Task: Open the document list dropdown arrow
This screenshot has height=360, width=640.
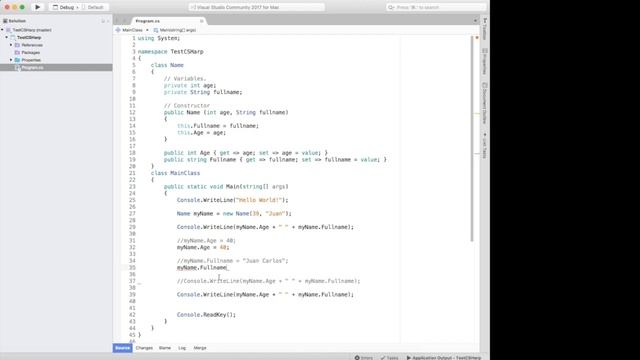Action: (475, 21)
